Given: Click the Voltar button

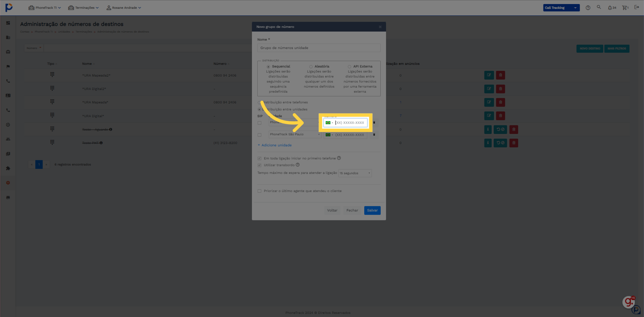Looking at the screenshot, I should pos(332,211).
